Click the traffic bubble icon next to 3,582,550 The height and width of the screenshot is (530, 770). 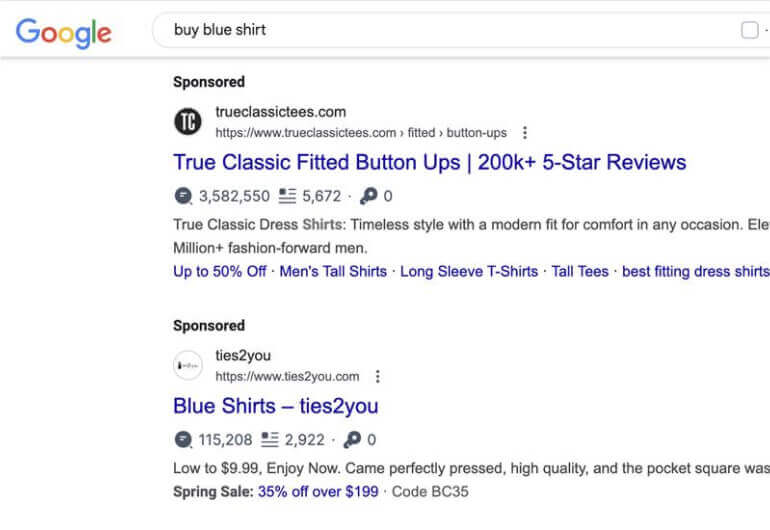point(183,196)
